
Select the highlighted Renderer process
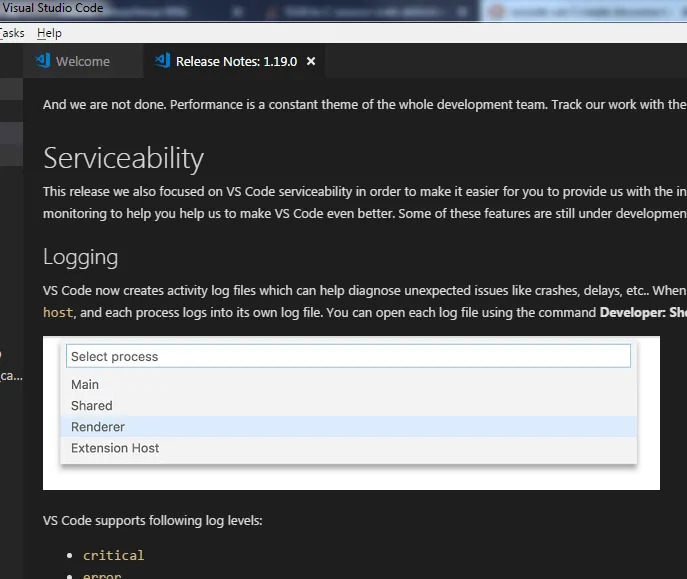pos(348,427)
